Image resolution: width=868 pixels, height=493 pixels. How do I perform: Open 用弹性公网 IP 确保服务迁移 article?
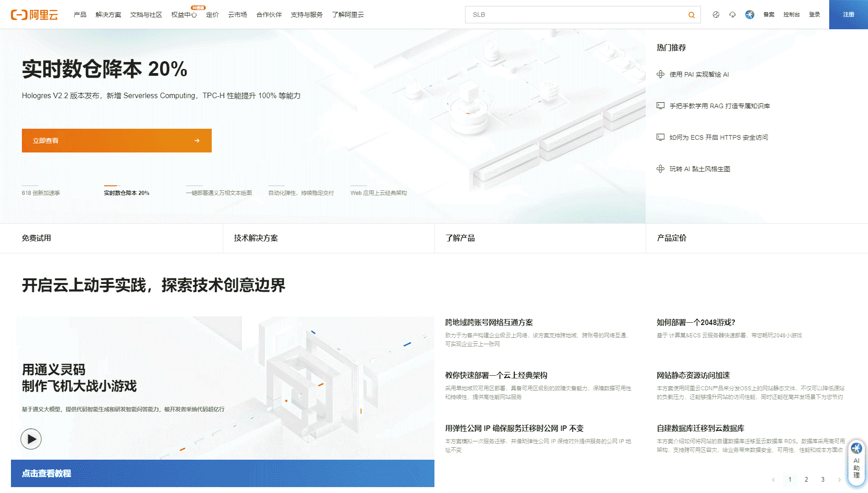click(514, 429)
